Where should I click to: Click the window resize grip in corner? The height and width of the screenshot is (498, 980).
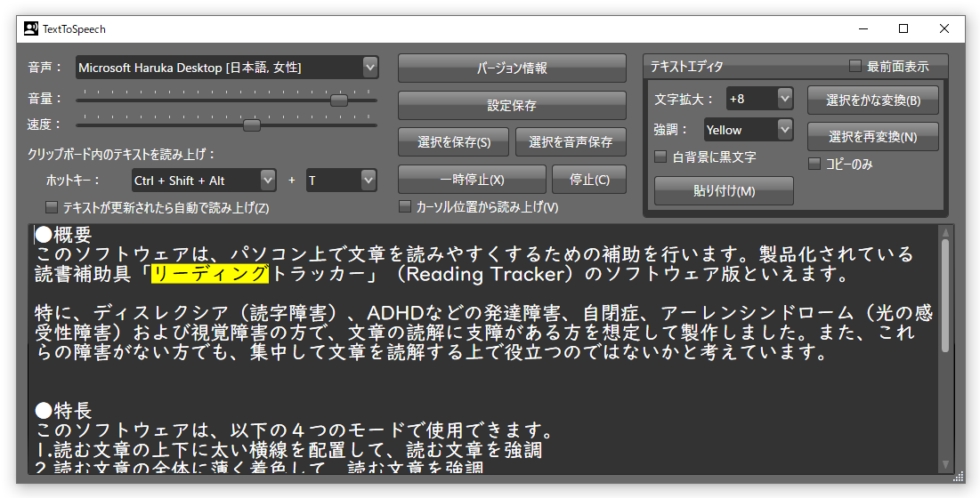(959, 478)
